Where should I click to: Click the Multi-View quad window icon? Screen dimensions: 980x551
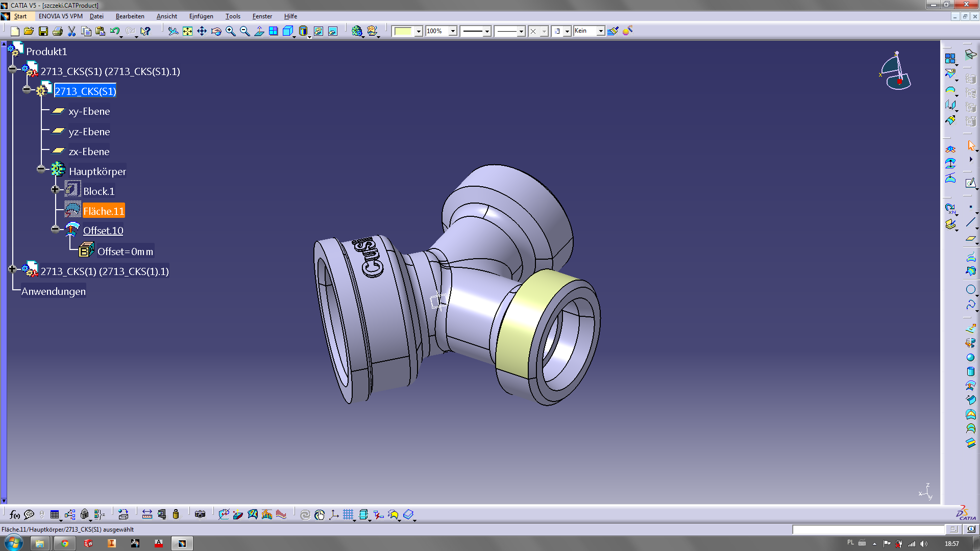274,31
